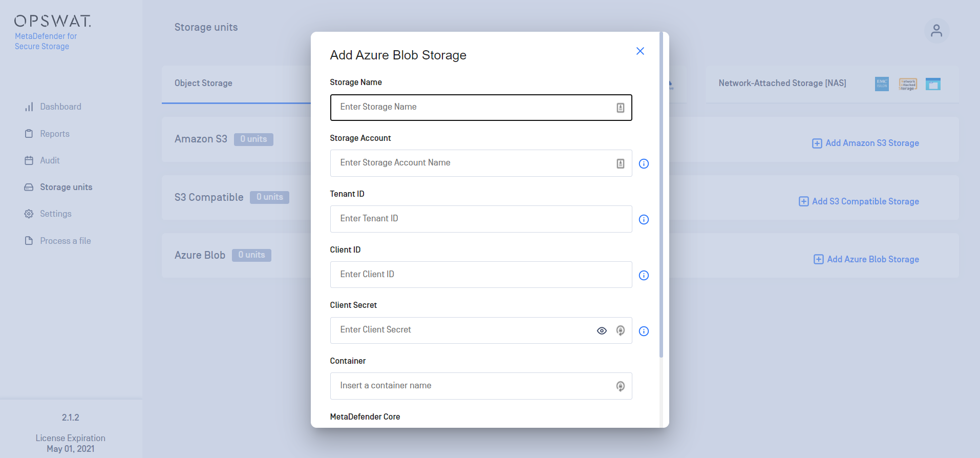This screenshot has width=980, height=458.
Task: Click autofill icon in Storage Account field
Action: click(620, 163)
